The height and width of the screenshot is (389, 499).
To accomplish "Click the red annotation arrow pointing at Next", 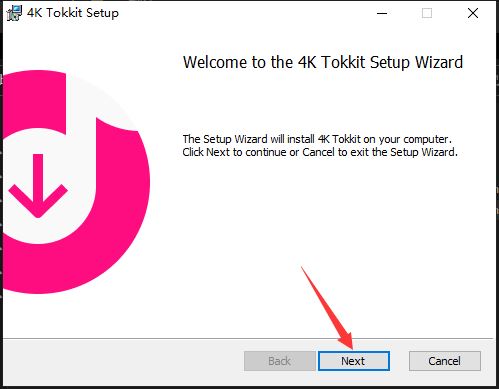I will tap(327, 307).
